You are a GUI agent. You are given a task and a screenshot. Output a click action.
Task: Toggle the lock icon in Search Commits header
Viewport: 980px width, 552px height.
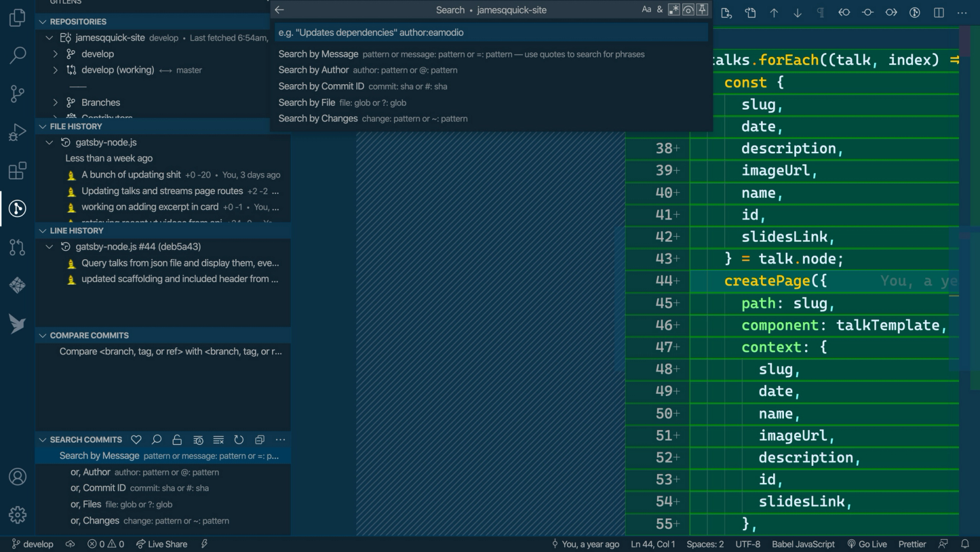pos(177,440)
